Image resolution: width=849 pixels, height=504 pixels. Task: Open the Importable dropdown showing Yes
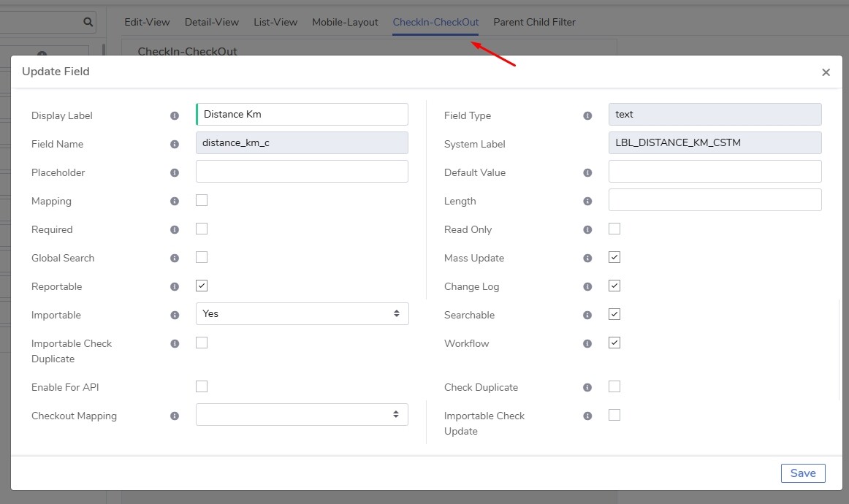pos(302,313)
